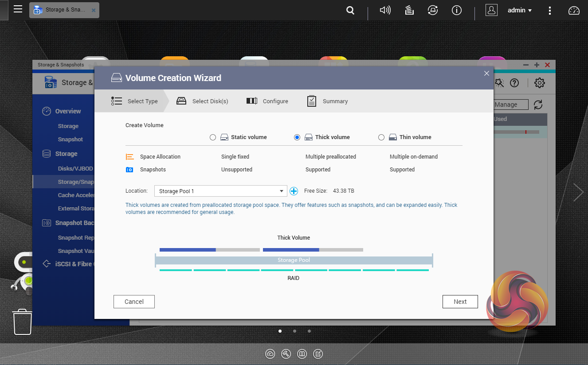This screenshot has width=588, height=365.
Task: Open the volume control speaker icon
Action: click(385, 10)
